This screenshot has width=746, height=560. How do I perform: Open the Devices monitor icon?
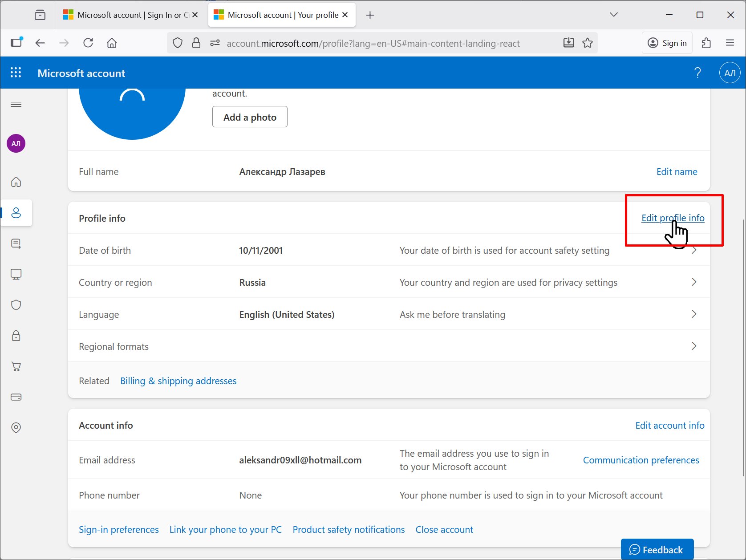click(x=16, y=274)
